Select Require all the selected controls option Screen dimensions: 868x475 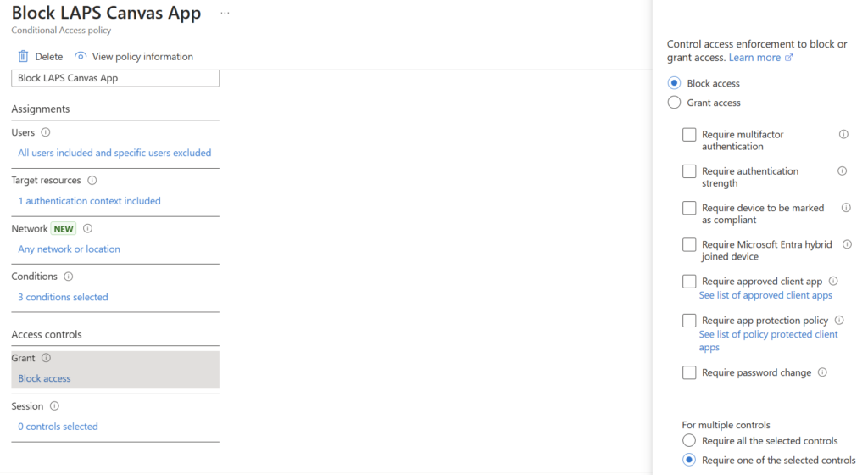tap(689, 441)
